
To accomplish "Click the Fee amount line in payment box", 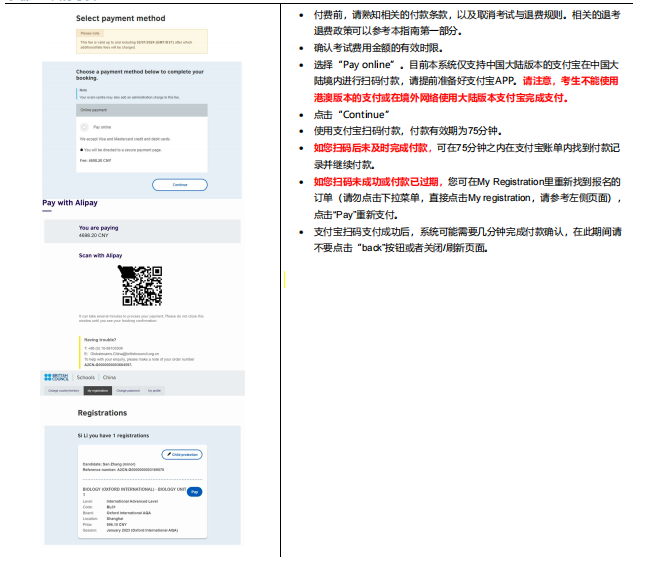I will pos(95,160).
